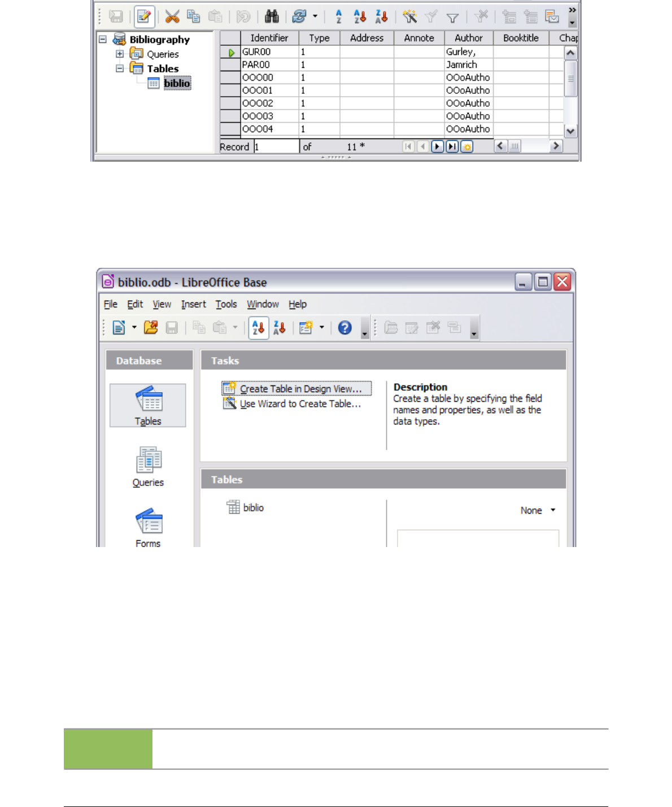Click the Open folder icon in Base toolbar

[x=151, y=327]
